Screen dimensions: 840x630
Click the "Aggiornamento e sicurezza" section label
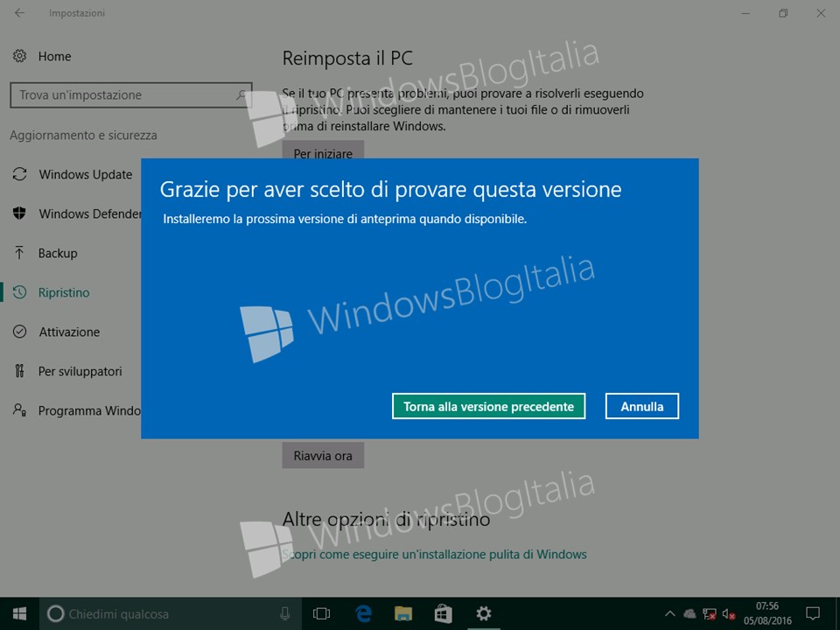(x=84, y=135)
